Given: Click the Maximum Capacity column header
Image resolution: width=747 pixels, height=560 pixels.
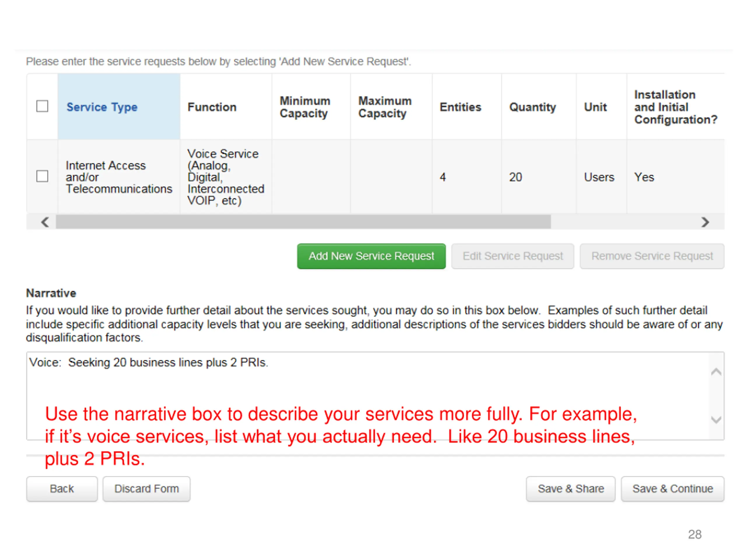Looking at the screenshot, I should coord(391,107).
